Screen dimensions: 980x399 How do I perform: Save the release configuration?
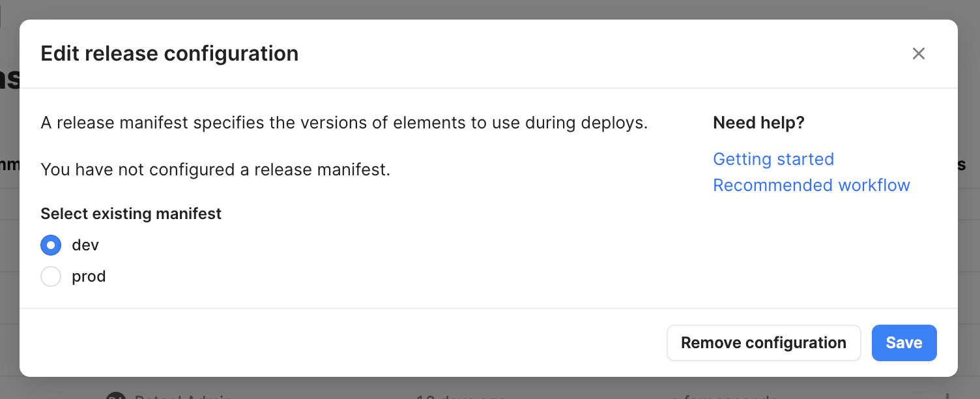tap(904, 343)
